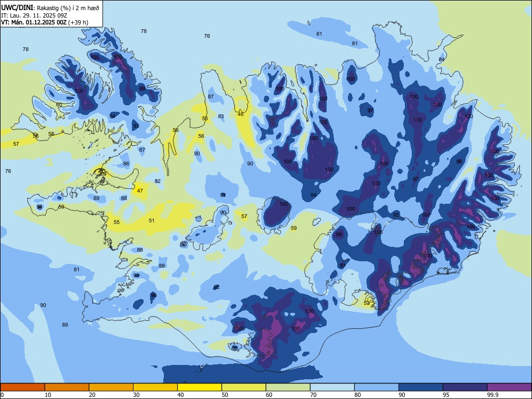532x399 pixels.
Task: Click the '82' humidity value on the map
Action: [x=157, y=181]
